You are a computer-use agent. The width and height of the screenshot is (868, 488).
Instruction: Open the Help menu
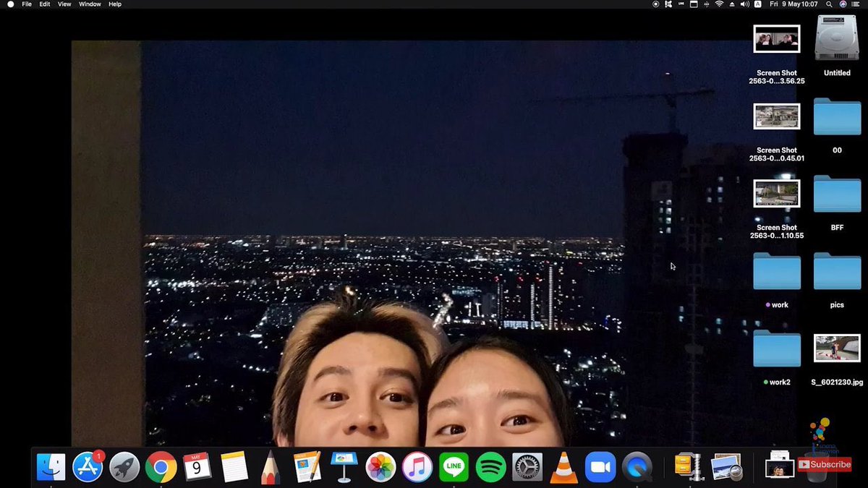[115, 4]
